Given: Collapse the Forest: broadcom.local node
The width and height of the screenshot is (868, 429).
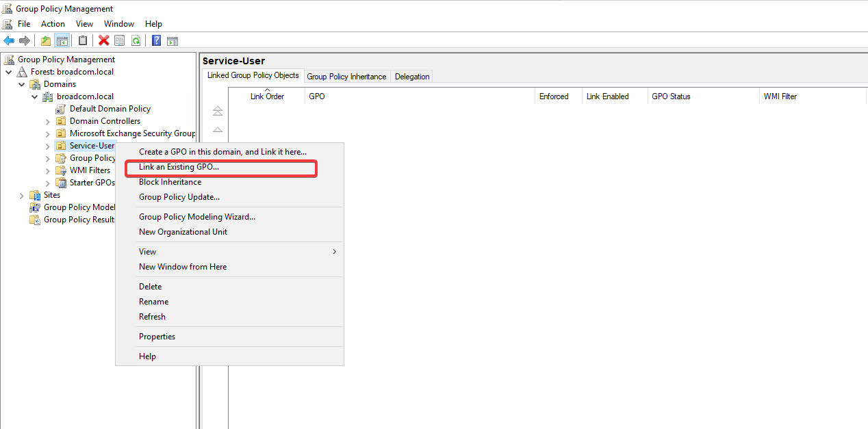Looking at the screenshot, I should 8,72.
